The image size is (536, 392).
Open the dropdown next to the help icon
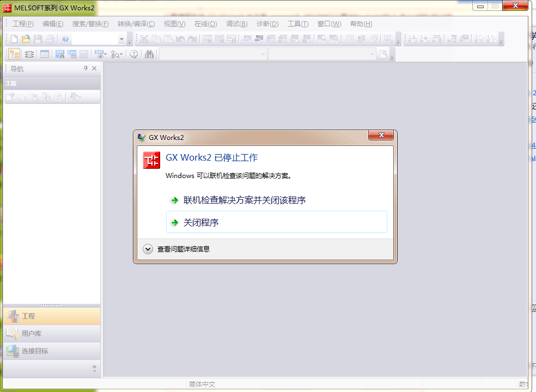[121, 39]
